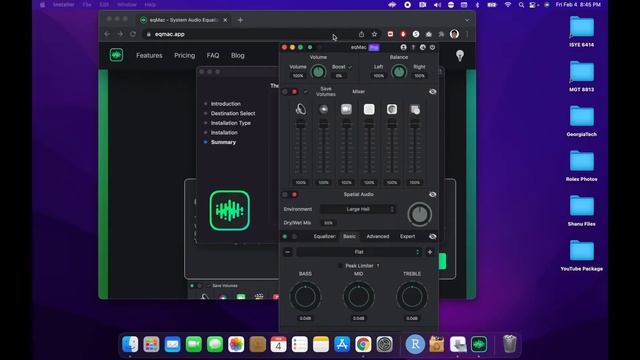The width and height of the screenshot is (640, 360).
Task: Toggle the Spatial Audio visibility eye icon
Action: pyautogui.click(x=433, y=195)
